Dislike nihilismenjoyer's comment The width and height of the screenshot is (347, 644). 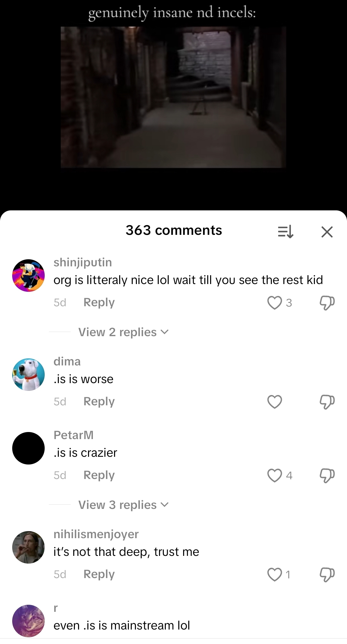click(x=327, y=575)
